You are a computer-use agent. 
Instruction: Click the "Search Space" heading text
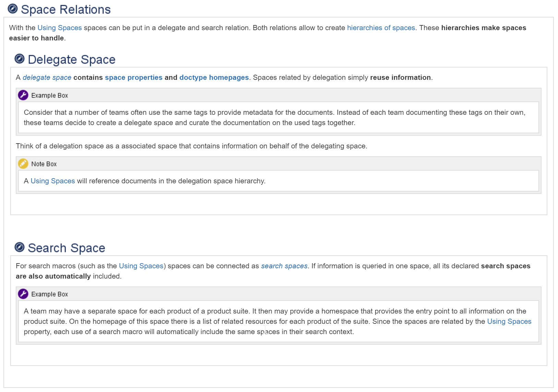(66, 247)
